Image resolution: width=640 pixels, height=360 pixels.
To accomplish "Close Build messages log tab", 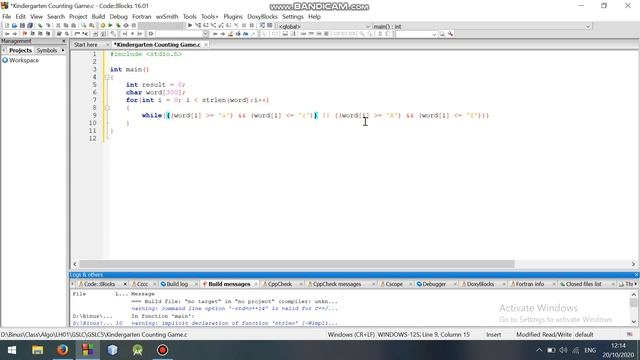I will 256,284.
